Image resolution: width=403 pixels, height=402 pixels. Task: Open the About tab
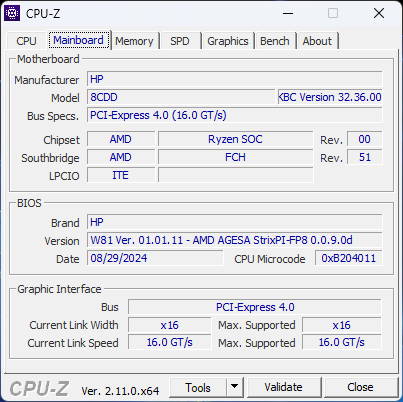[x=317, y=41]
